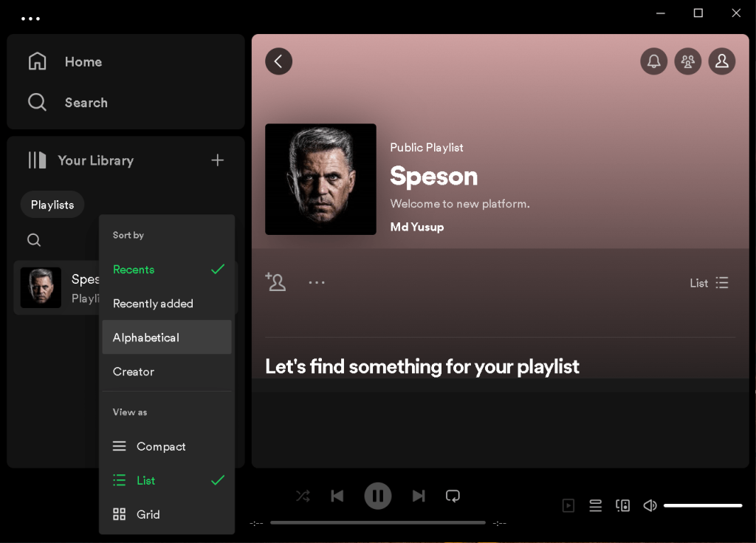Open the List view selector dropdown
756x543 pixels.
tap(707, 282)
